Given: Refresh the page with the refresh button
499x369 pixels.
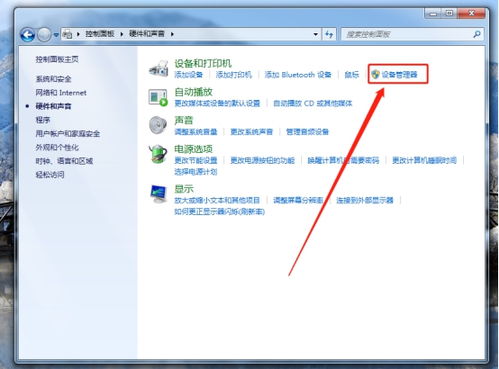Looking at the screenshot, I should [329, 34].
